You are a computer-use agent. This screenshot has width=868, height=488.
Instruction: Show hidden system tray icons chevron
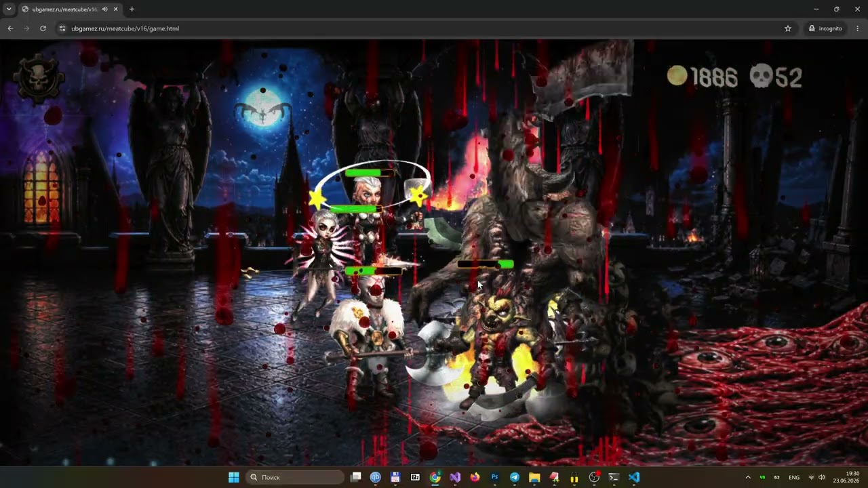coord(748,477)
